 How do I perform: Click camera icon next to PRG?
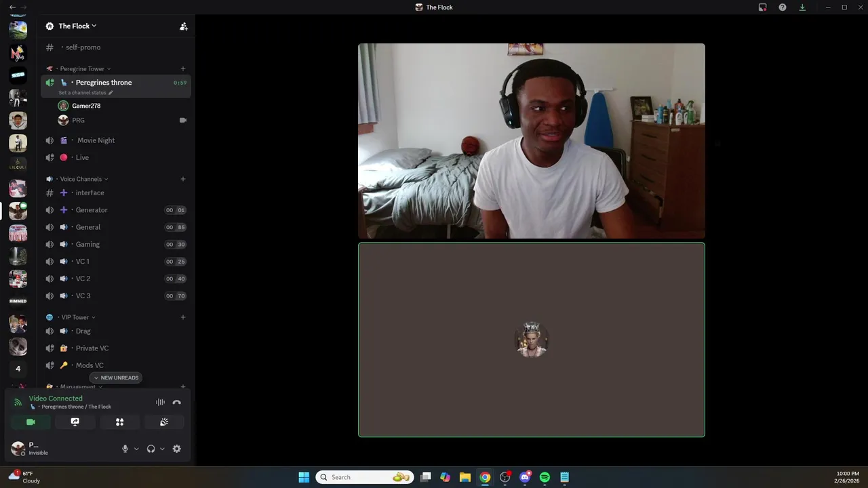tap(182, 120)
